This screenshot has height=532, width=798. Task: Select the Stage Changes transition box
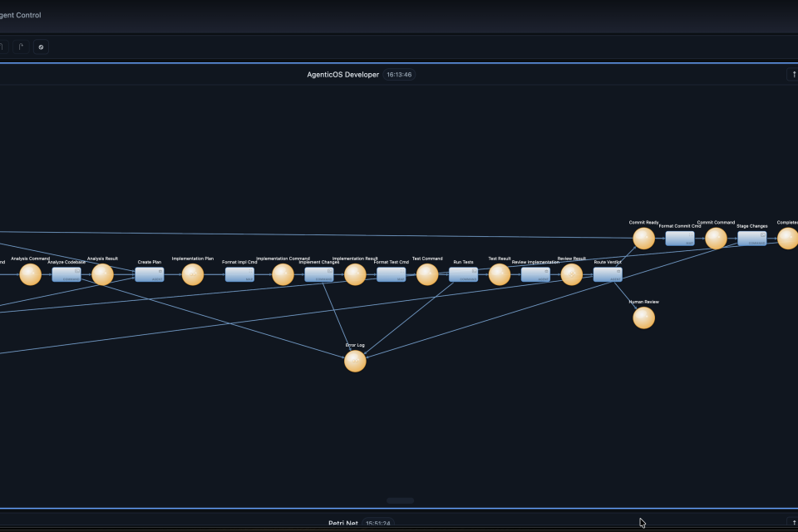[751, 239]
